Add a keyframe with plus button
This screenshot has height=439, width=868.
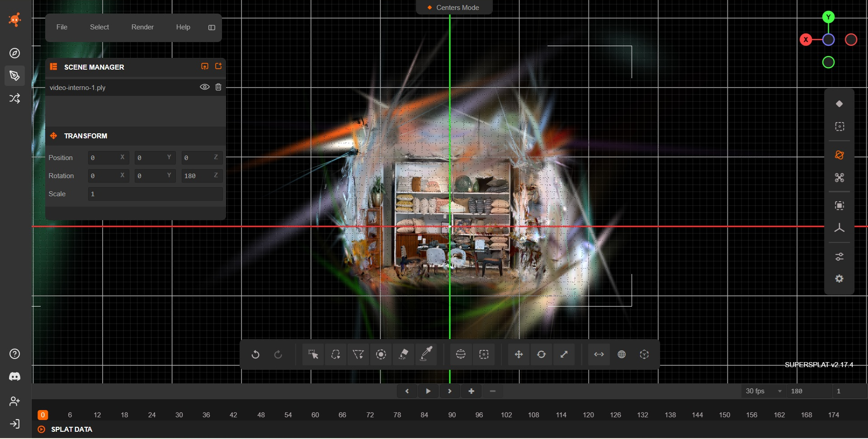pos(471,392)
